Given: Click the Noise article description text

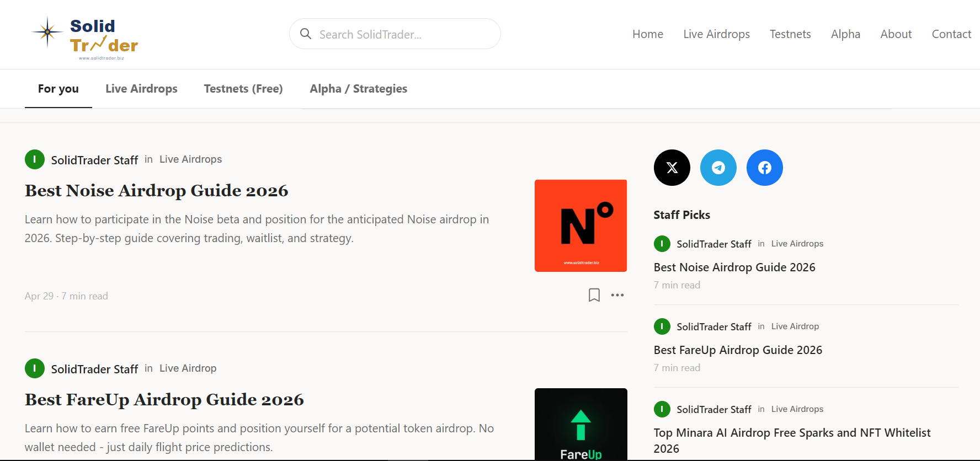Looking at the screenshot, I should (257, 229).
